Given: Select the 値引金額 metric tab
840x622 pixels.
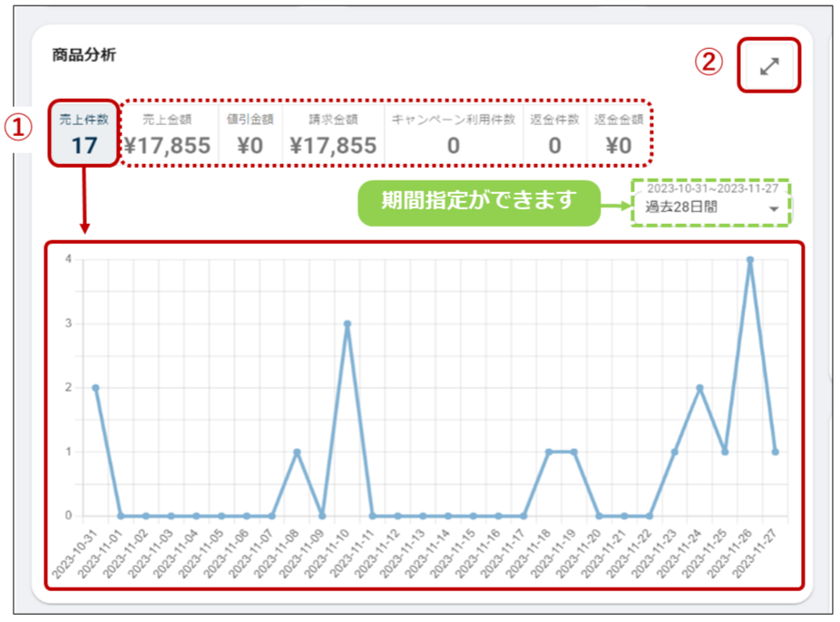Looking at the screenshot, I should pyautogui.click(x=249, y=133).
